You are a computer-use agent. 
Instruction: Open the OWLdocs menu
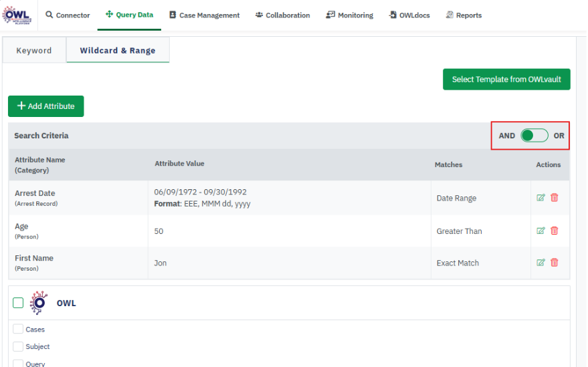409,15
